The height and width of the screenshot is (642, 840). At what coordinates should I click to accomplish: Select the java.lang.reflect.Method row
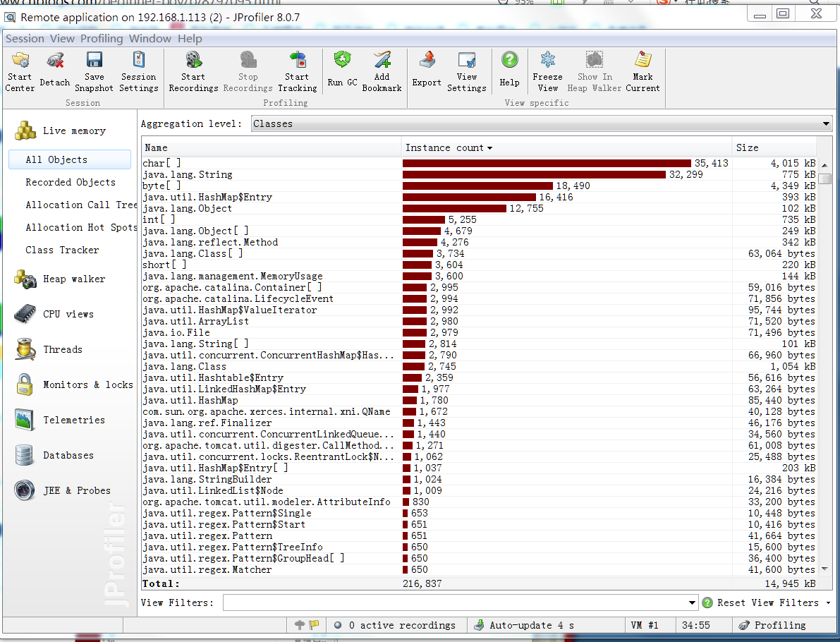pos(479,242)
